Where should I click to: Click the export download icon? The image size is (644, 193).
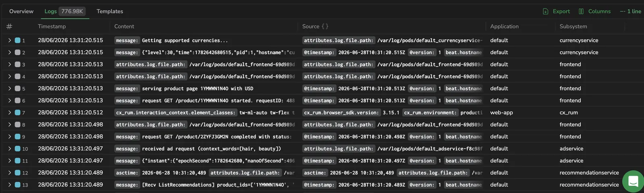coord(546,11)
